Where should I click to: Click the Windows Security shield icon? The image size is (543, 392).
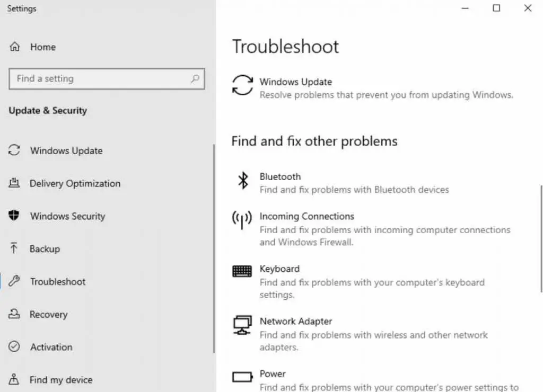coord(14,216)
